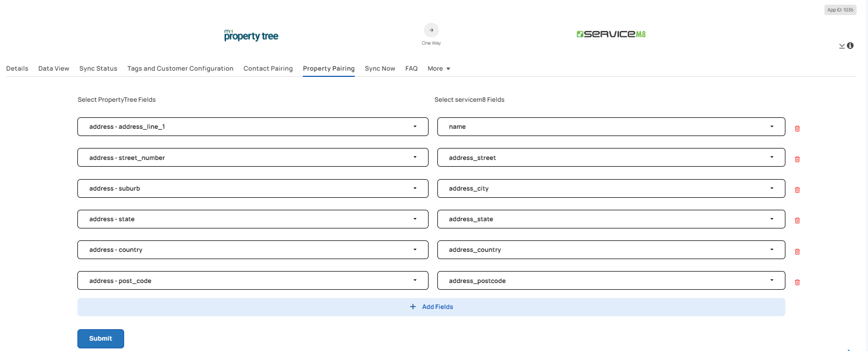
Task: Delete the country to address_country pairing row
Action: tap(797, 251)
